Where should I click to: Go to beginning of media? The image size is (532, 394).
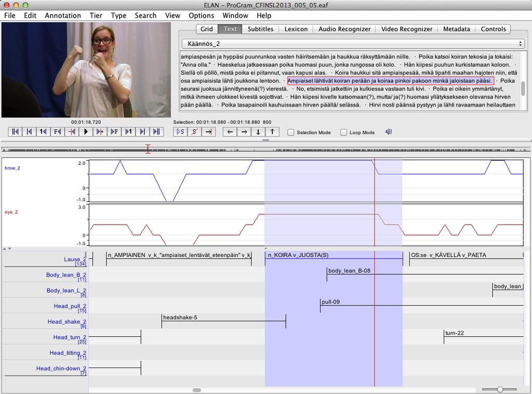pos(15,132)
